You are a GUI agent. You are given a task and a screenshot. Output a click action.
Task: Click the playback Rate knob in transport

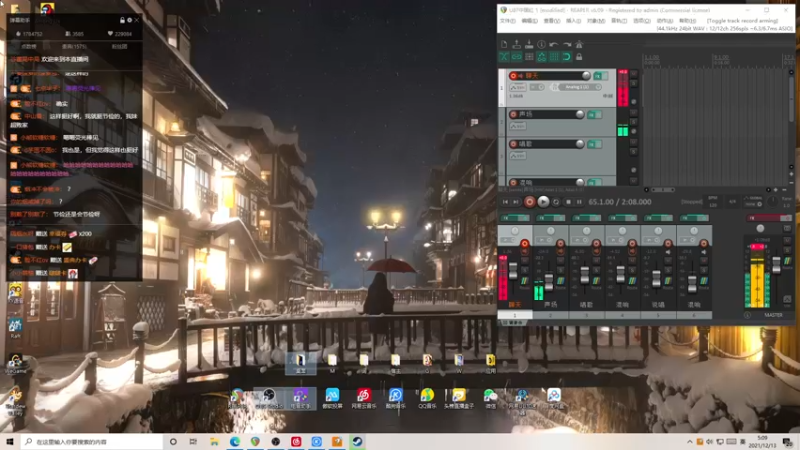pyautogui.click(x=773, y=202)
